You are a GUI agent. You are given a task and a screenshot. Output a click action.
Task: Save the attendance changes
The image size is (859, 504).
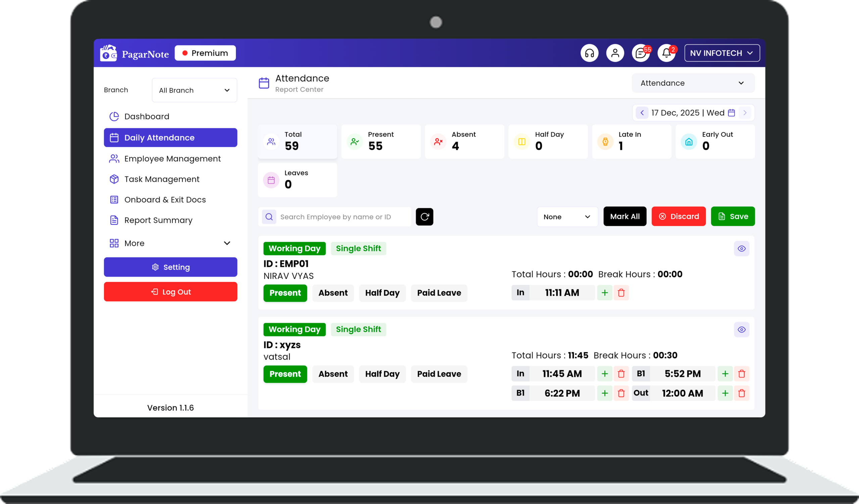[x=732, y=216]
